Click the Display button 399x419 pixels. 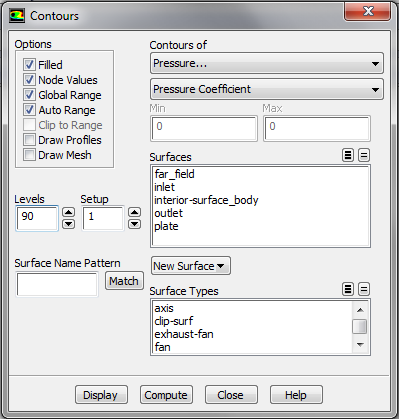coord(101,395)
